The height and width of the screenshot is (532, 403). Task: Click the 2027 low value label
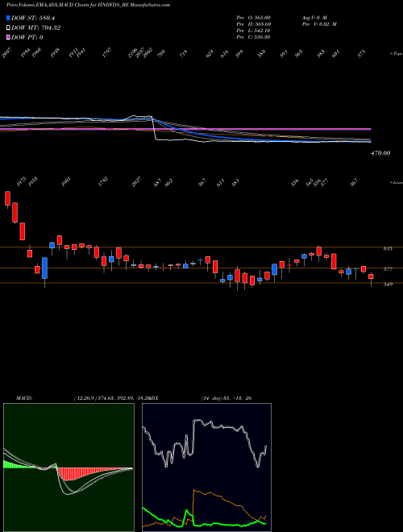click(136, 181)
